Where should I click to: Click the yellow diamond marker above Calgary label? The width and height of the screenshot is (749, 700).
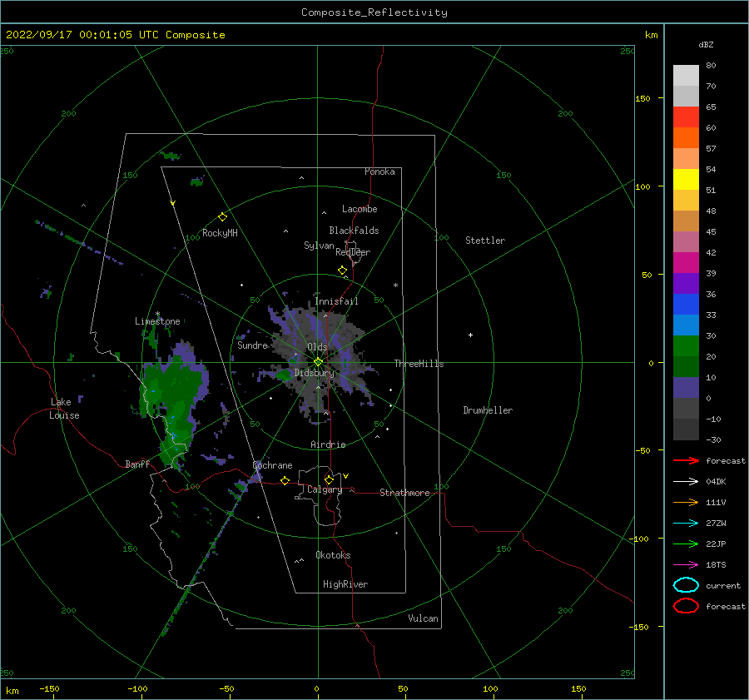[x=329, y=479]
